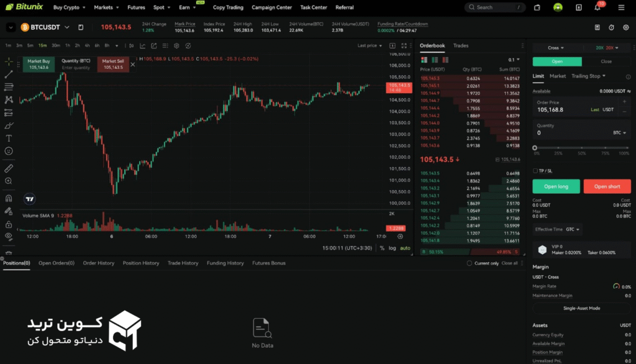Tick the Current only checkbox
This screenshot has height=364, width=636.
coord(470,263)
